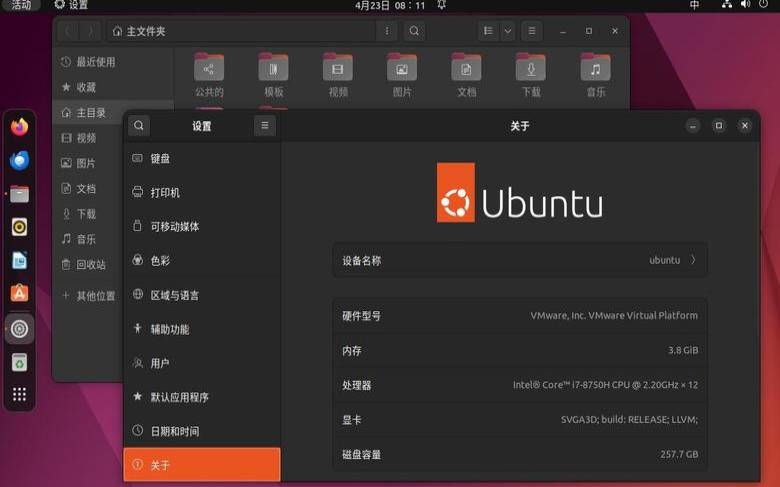Open the 下载 folder in the Files grid
Image resolution: width=780 pixels, height=487 pixels.
click(x=531, y=75)
